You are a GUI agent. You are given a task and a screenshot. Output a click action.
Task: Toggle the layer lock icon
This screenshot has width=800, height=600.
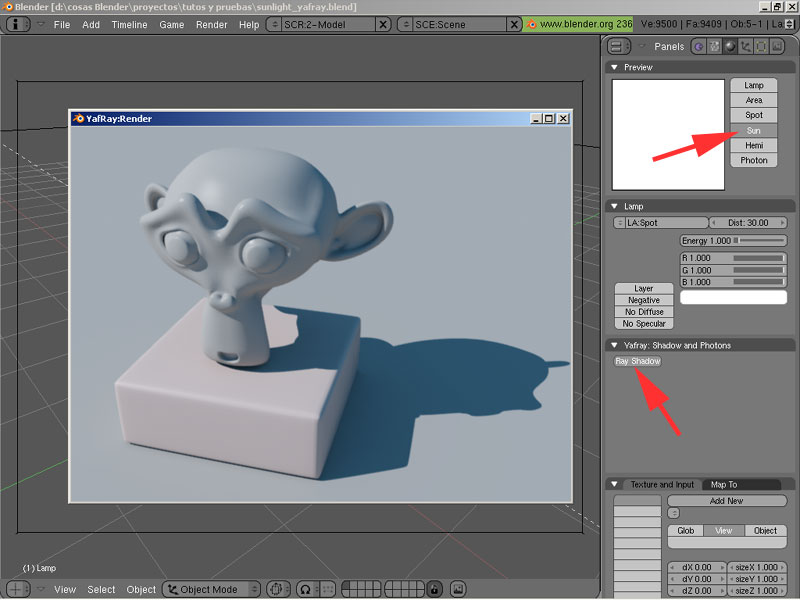click(434, 589)
